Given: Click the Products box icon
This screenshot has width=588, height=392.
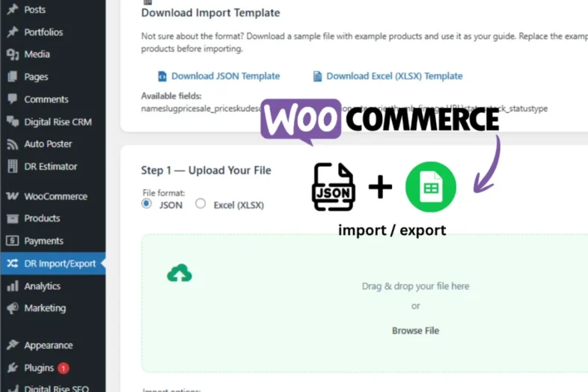Looking at the screenshot, I should 13,218.
